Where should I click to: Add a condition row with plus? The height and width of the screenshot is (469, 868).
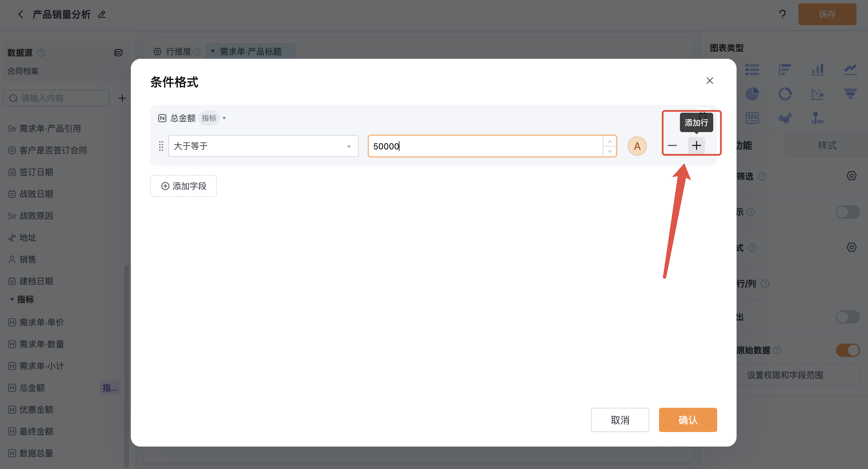[696, 146]
